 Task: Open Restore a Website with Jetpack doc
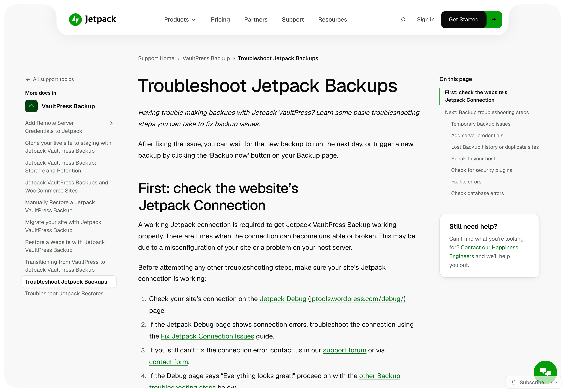click(x=65, y=246)
